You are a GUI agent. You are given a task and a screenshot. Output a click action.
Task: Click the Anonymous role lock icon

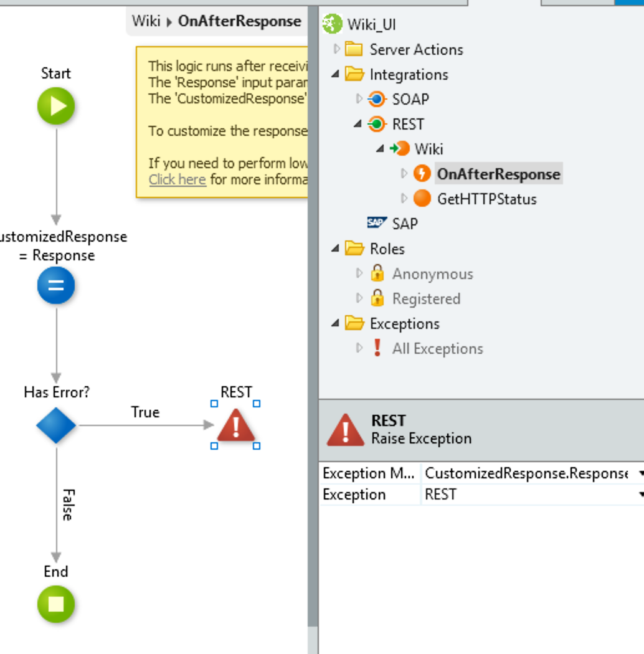[377, 273]
